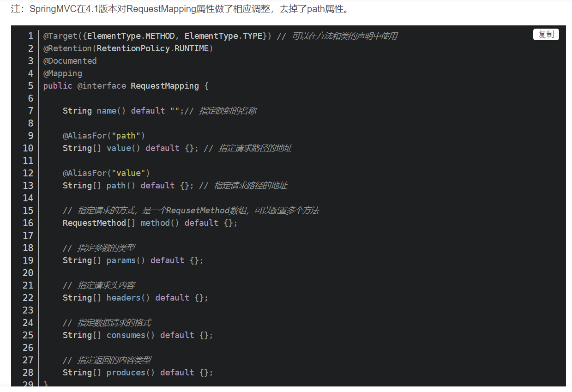Image resolution: width=572 pixels, height=392 pixels.
Task: Click the 指定参数的类型 comment
Action: [x=99, y=248]
